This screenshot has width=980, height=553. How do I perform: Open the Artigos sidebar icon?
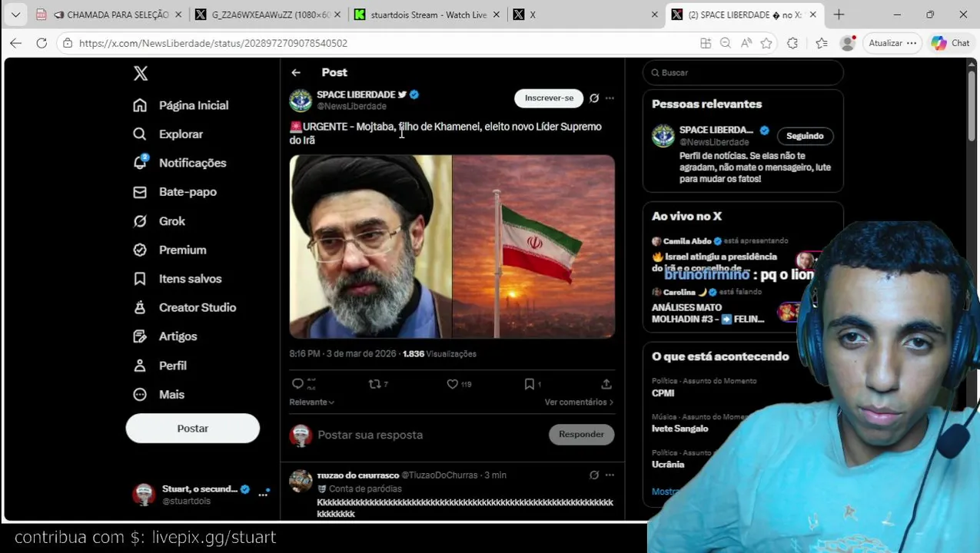click(139, 336)
